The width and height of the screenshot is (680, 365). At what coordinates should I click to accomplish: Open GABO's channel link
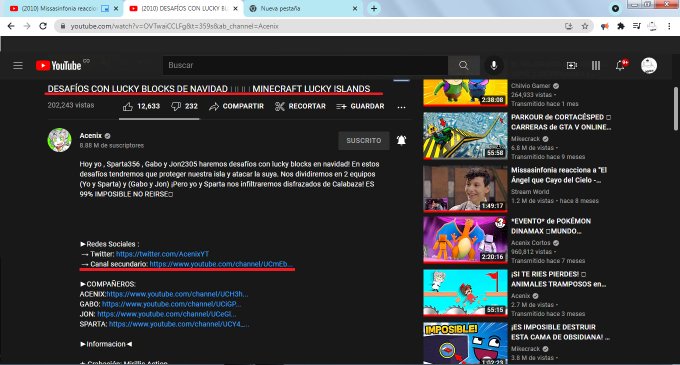tap(171, 304)
